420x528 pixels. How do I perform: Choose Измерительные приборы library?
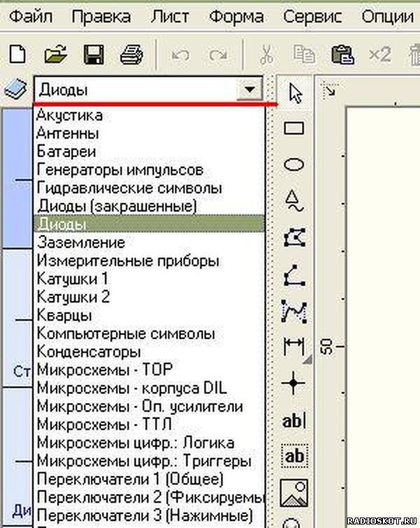coord(149,260)
